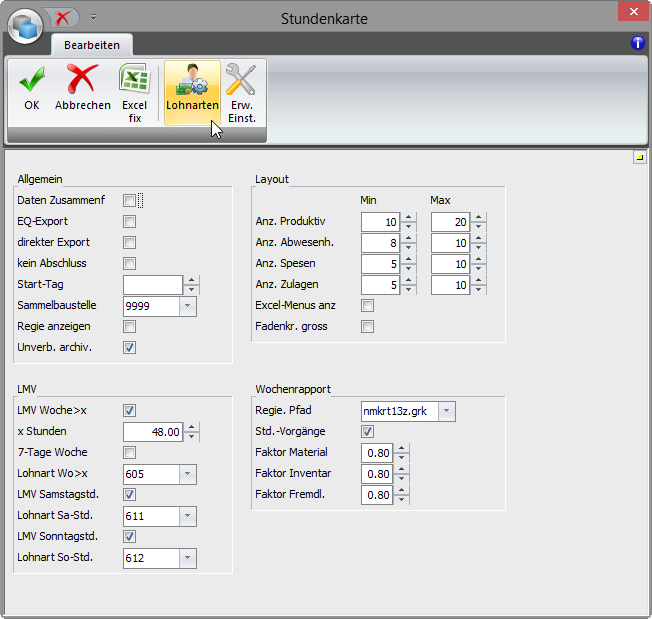Click the blue info icon
Screen dimensions: 652x619
(x=638, y=43)
